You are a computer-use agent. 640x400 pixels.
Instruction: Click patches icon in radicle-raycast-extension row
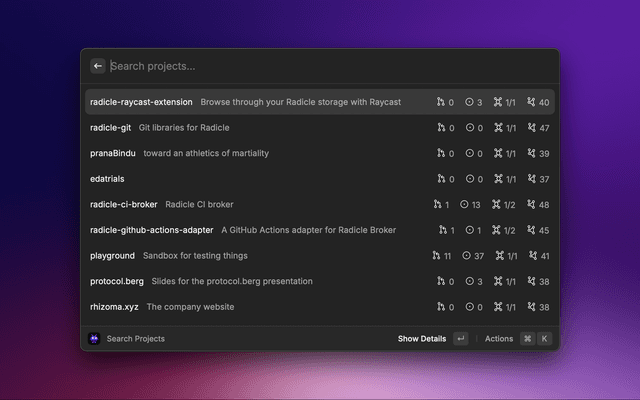pos(440,102)
